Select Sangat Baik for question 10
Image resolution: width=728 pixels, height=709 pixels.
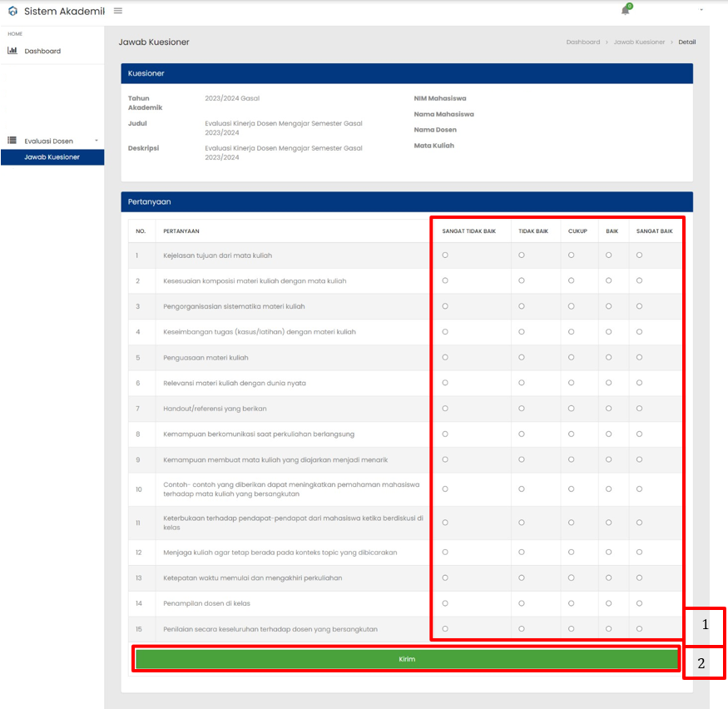[639, 489]
